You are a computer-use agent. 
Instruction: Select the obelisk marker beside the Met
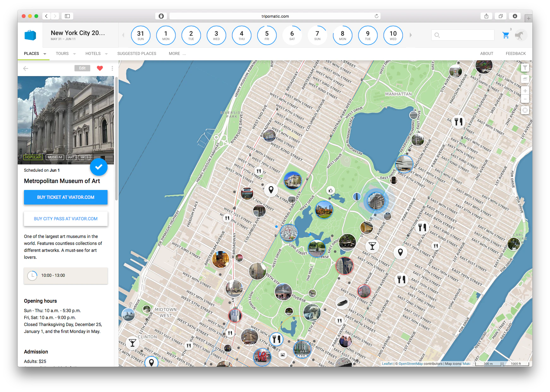(357, 197)
